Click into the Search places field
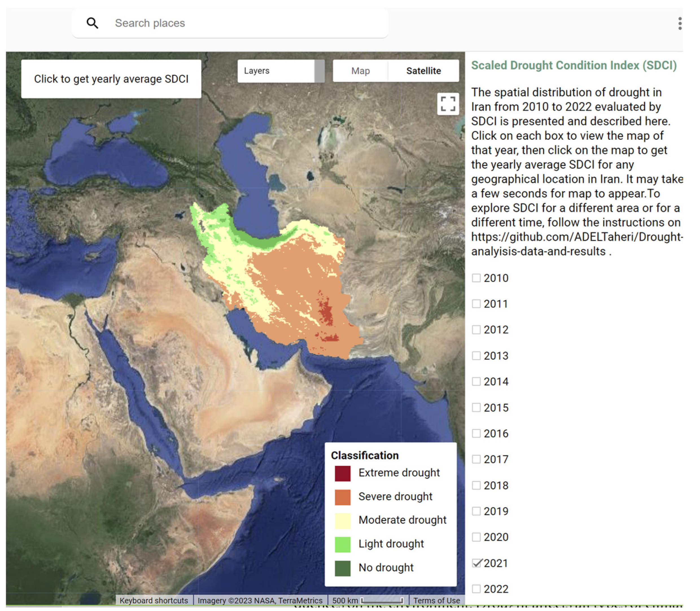This screenshot has width=700, height=611. tap(239, 23)
